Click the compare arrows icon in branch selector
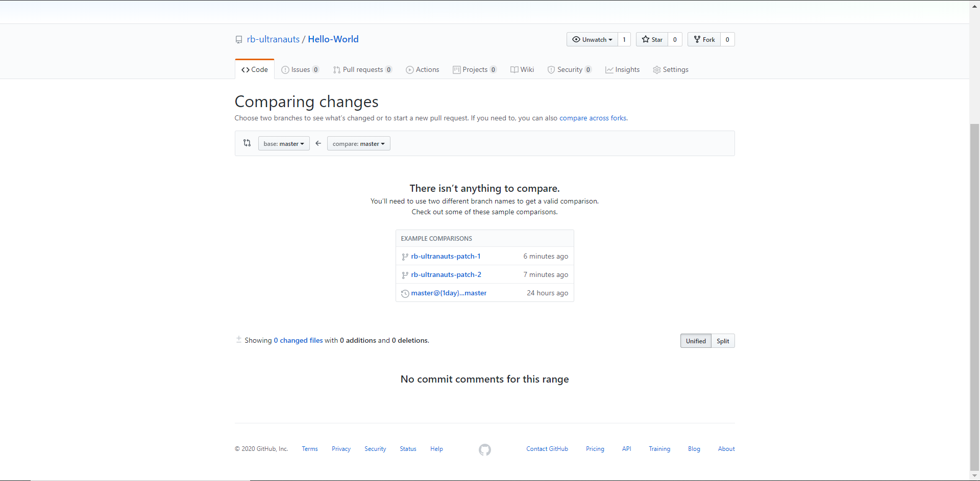980x481 pixels. [x=247, y=143]
